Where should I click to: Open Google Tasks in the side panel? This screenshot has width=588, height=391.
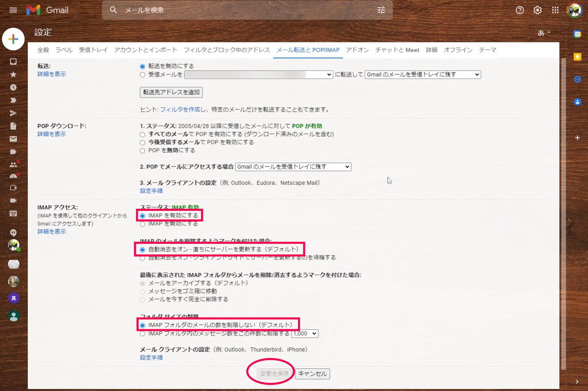(x=578, y=79)
